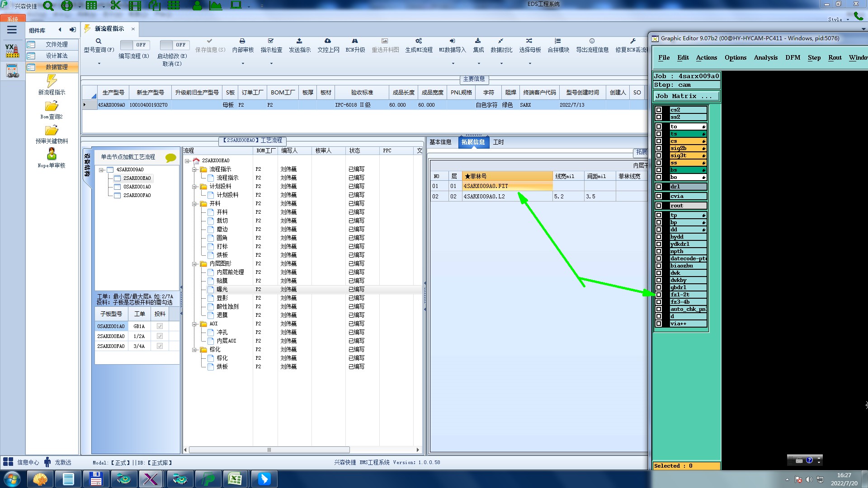This screenshot has height=488, width=868.
Task: Click the 内部审核 printer icon
Action: (242, 41)
